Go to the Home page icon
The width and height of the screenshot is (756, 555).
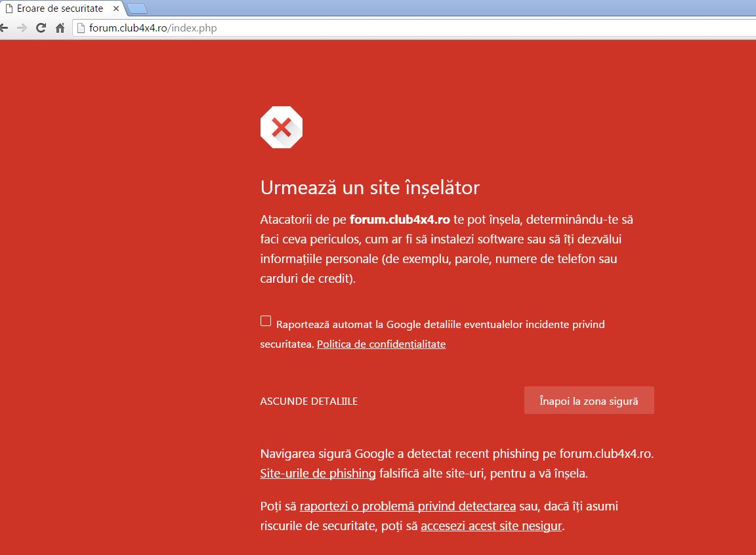[x=60, y=28]
